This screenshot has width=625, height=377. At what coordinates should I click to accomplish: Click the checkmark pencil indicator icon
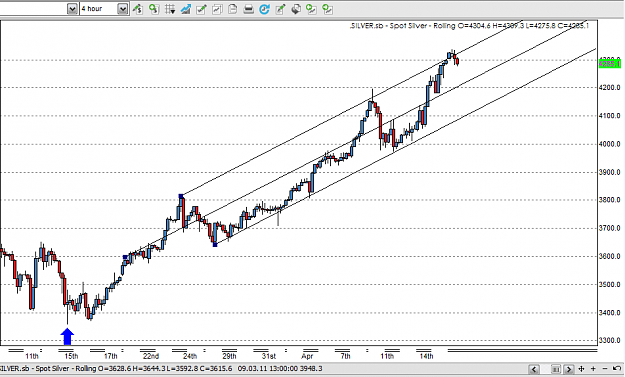coord(201,9)
